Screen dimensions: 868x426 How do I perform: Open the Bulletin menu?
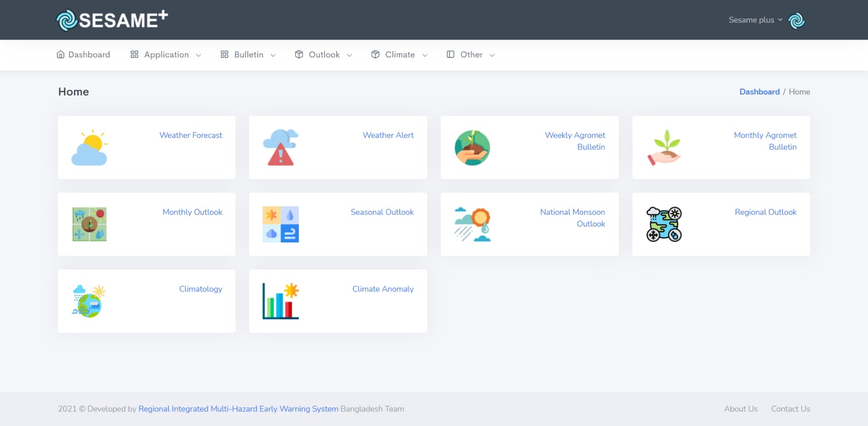(x=248, y=54)
